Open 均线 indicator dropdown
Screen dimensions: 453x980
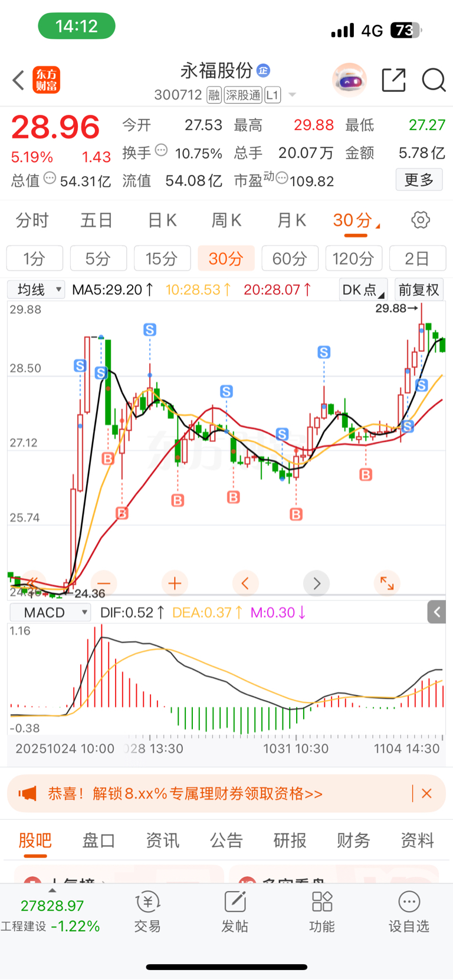click(36, 289)
